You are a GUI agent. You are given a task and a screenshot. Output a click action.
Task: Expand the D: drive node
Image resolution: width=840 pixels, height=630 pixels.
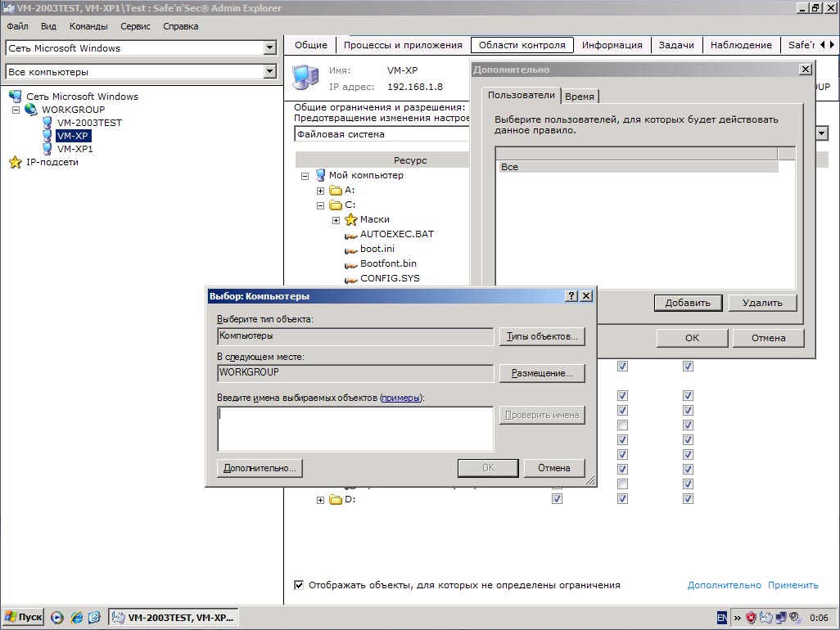click(320, 501)
